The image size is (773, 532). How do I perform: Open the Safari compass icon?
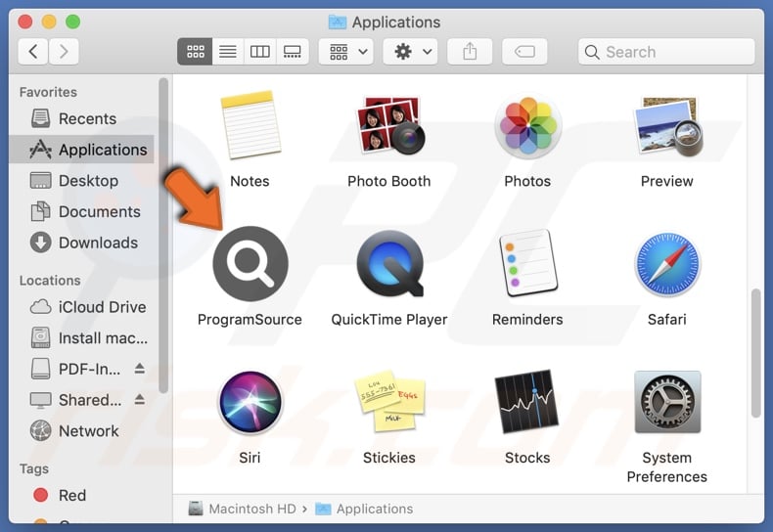coord(667,264)
